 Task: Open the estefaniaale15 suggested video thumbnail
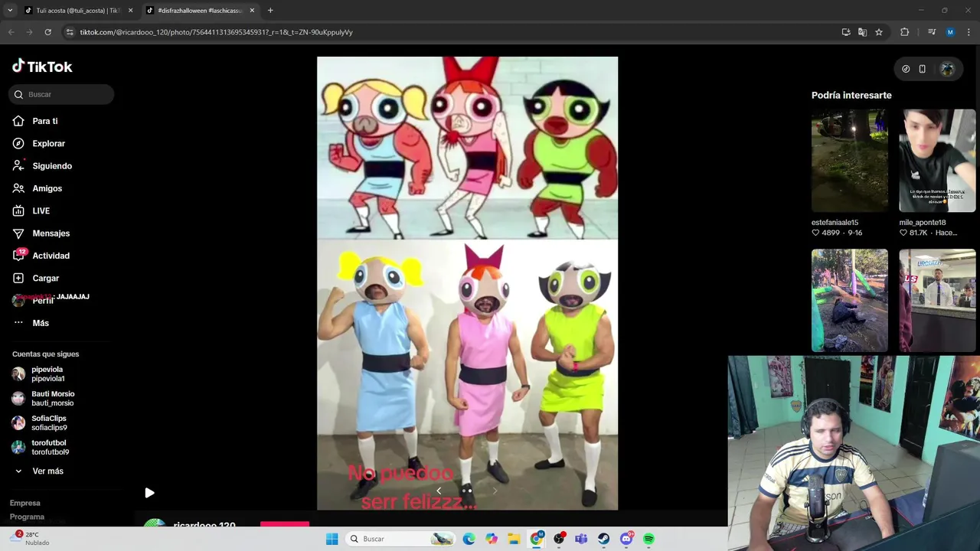(850, 161)
